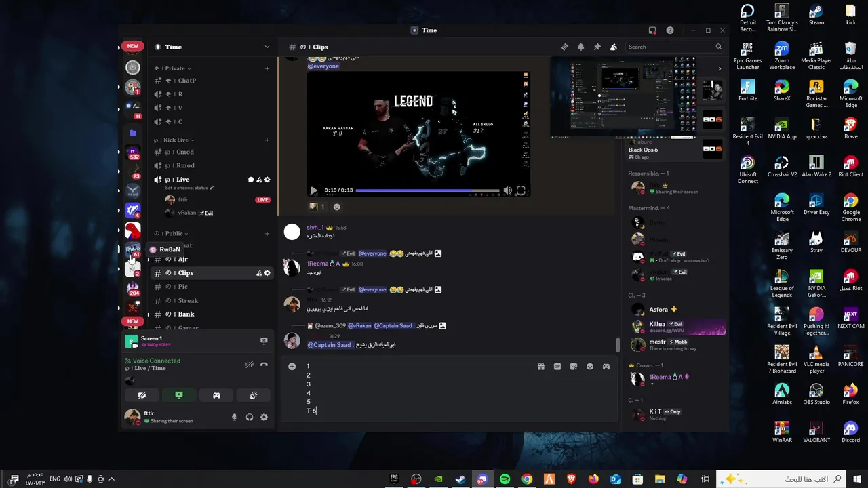Add a channel to the Public category
The width and height of the screenshot is (868, 488).
(267, 234)
